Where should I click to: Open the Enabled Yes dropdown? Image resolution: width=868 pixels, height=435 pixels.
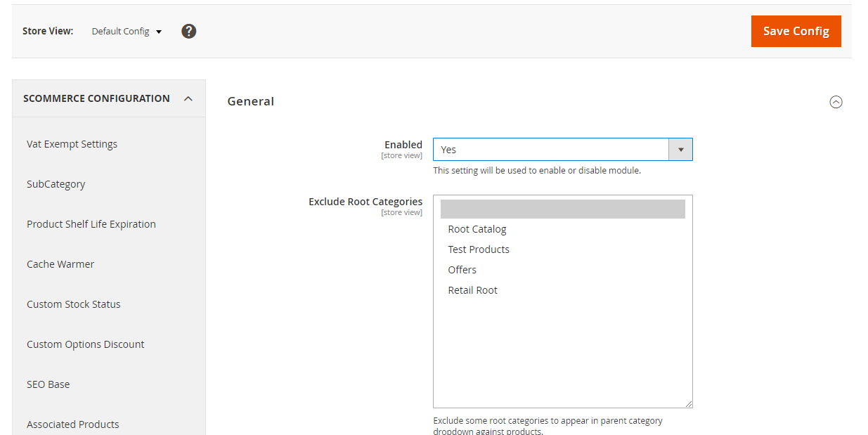[551, 150]
